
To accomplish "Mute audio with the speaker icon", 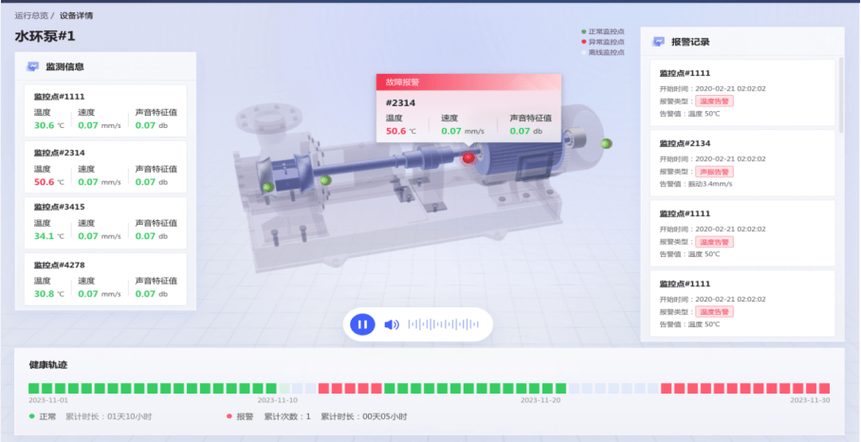I will [391, 324].
